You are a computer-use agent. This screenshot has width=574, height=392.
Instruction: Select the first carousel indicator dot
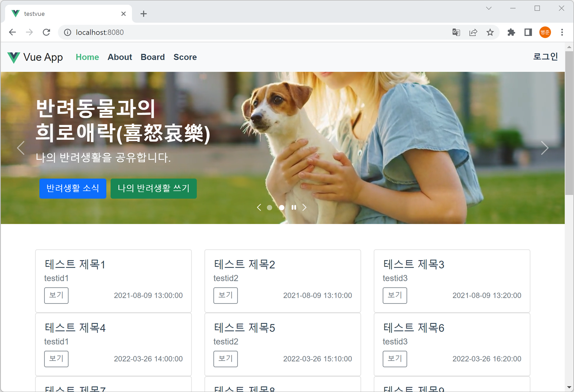(270, 207)
